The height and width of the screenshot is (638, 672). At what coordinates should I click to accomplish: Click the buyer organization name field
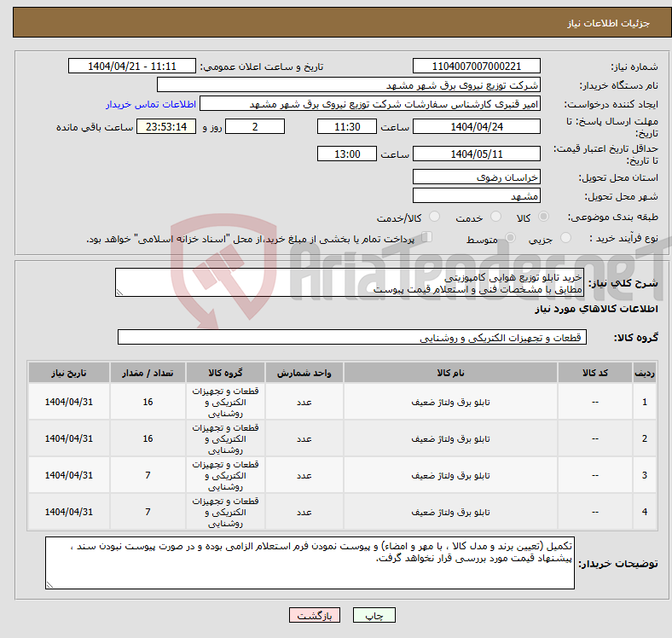(349, 85)
